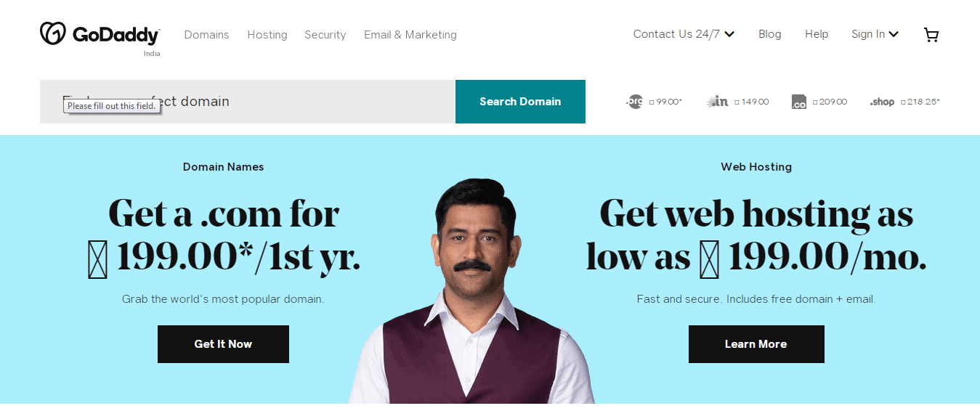Select the .in domain icon

pos(717,102)
